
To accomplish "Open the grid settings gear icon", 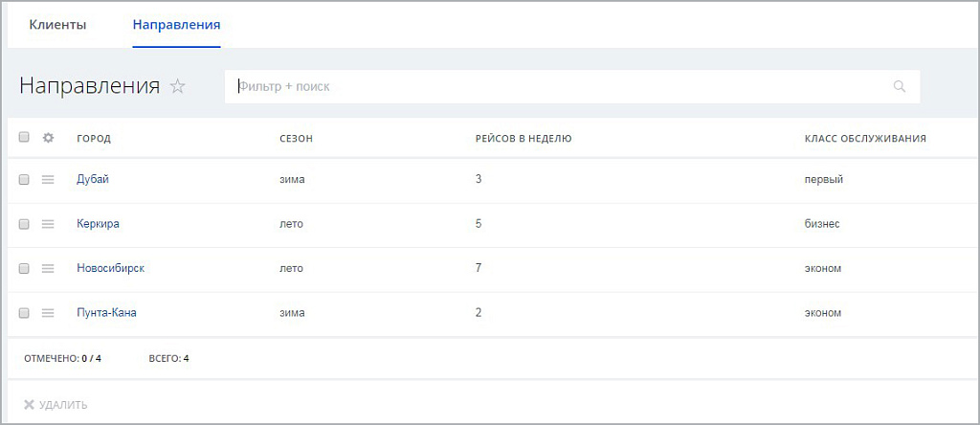I will click(x=48, y=138).
